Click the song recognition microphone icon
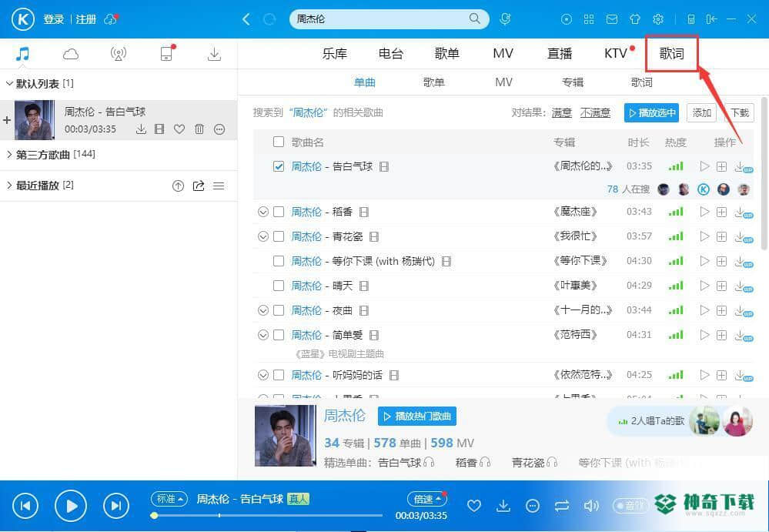Viewport: 769px width, 532px height. point(505,19)
